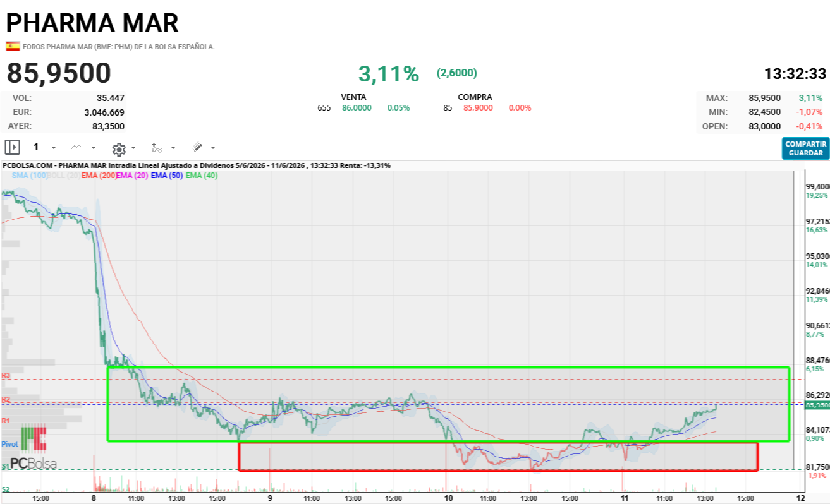Expand the settings gear dropdown arrow
Viewport: 830px width, 504px height.
133,148
